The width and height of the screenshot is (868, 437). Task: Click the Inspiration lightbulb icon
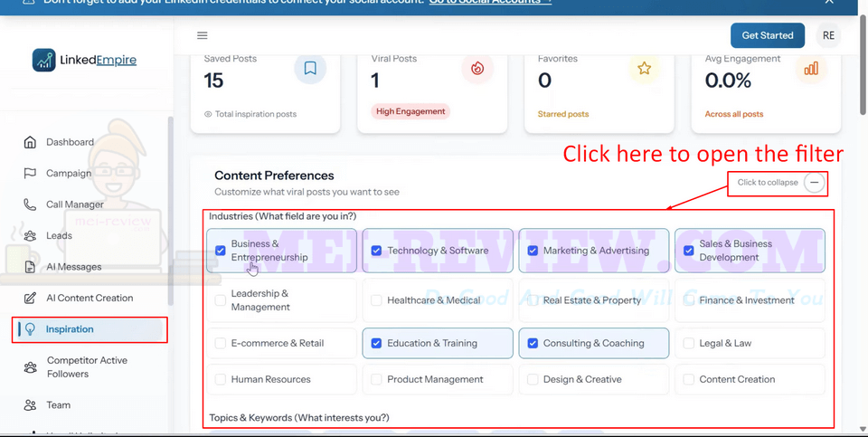30,329
